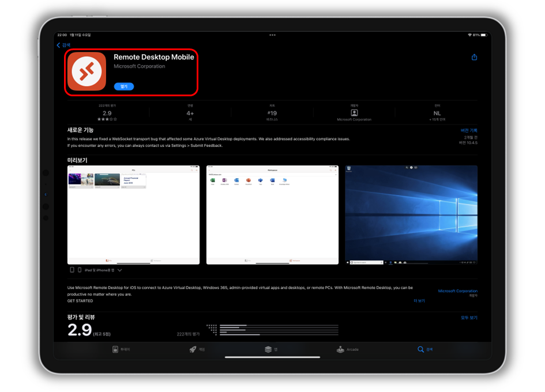Tap the rating distribution bars
545x392 pixels.
tap(272, 330)
